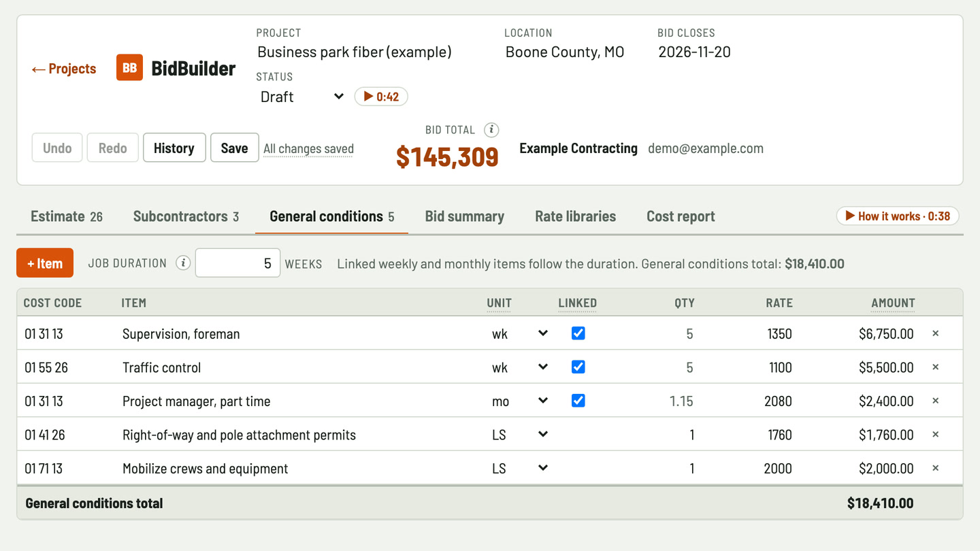Screen dimensions: 980x551
Task: Delete the Right-of-way and pole attachment permits row
Action: (935, 435)
